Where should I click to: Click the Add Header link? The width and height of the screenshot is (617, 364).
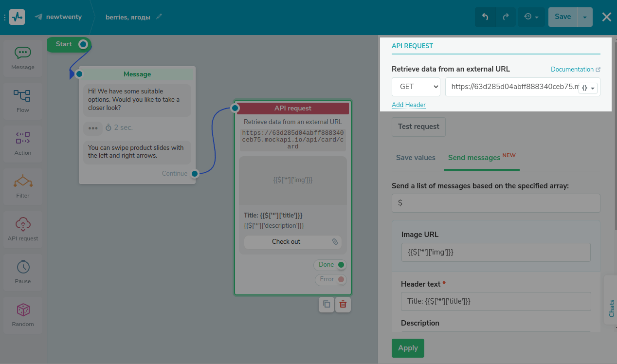(409, 105)
